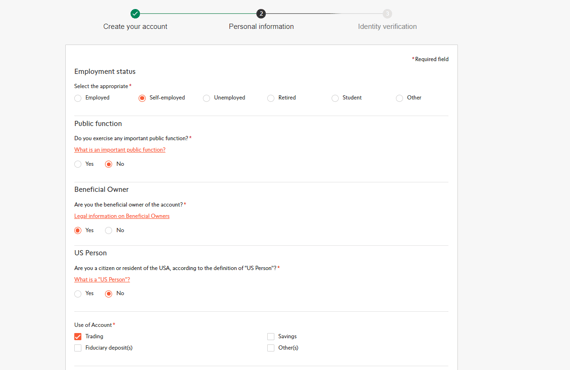The image size is (570, 370).
Task: Select Yes for US Person question
Action: pyautogui.click(x=78, y=294)
